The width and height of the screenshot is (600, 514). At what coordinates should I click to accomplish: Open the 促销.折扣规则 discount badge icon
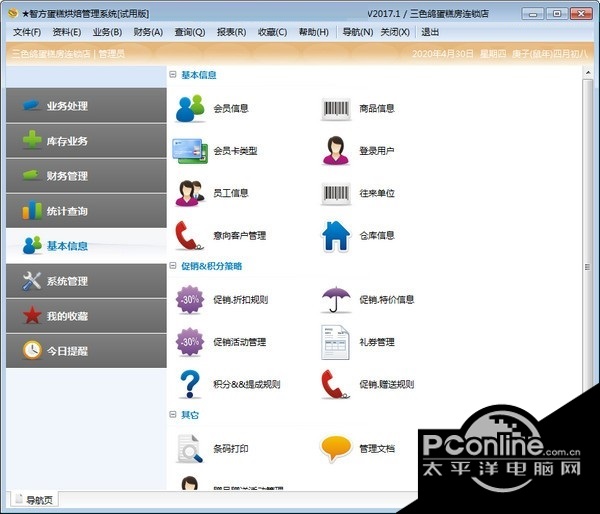coord(190,300)
